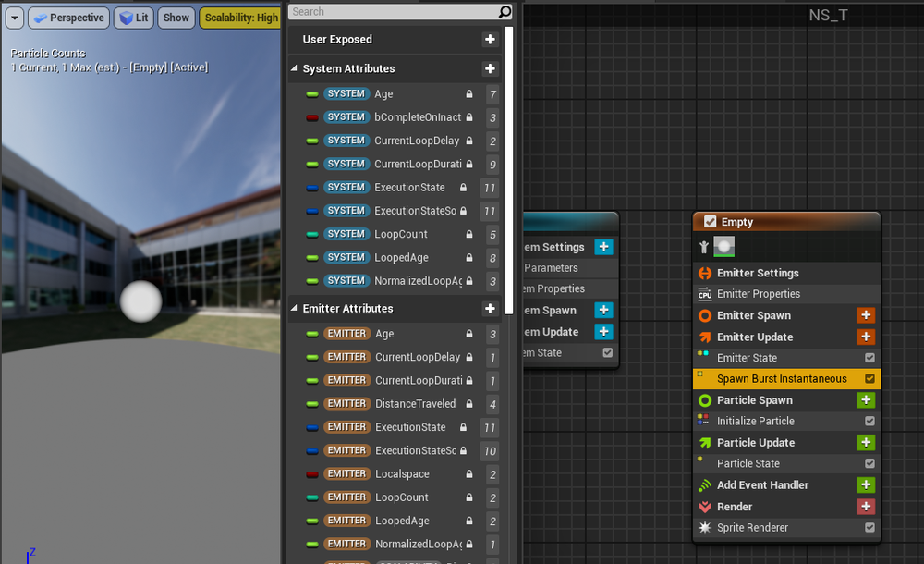The width and height of the screenshot is (924, 564).
Task: Click reference count 10 of EMITTER ExecutionStateSc
Action: point(490,451)
